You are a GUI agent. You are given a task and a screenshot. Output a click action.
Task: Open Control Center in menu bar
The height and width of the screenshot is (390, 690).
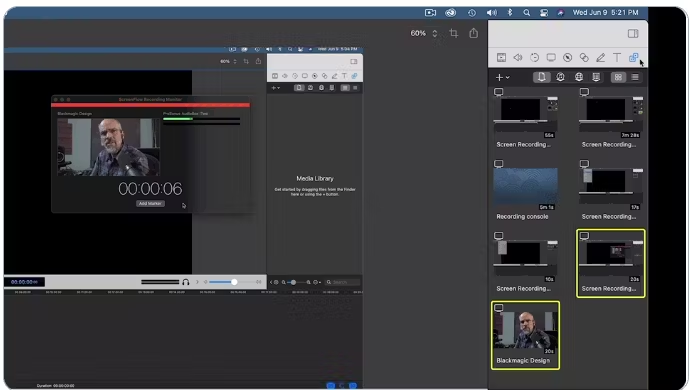click(544, 13)
